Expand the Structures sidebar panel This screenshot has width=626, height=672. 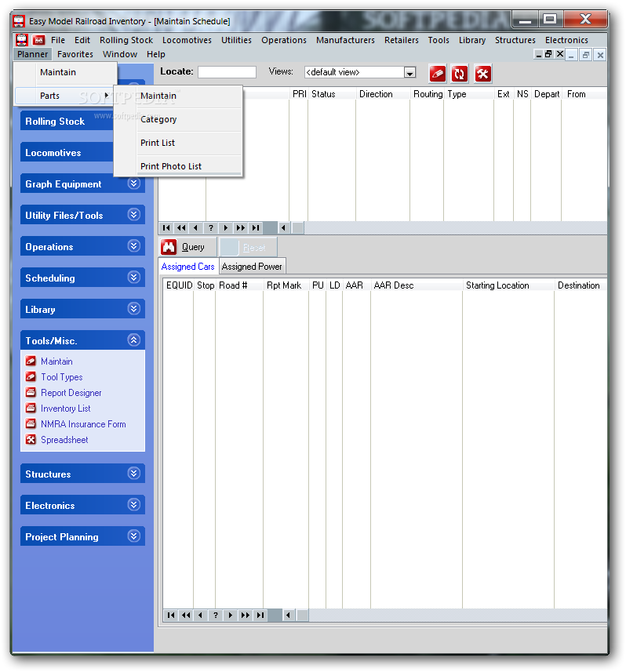[x=134, y=474]
